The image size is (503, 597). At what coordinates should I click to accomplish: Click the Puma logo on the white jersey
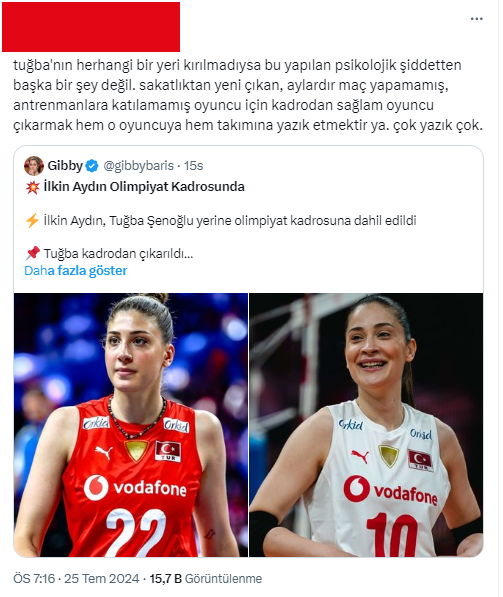click(360, 456)
